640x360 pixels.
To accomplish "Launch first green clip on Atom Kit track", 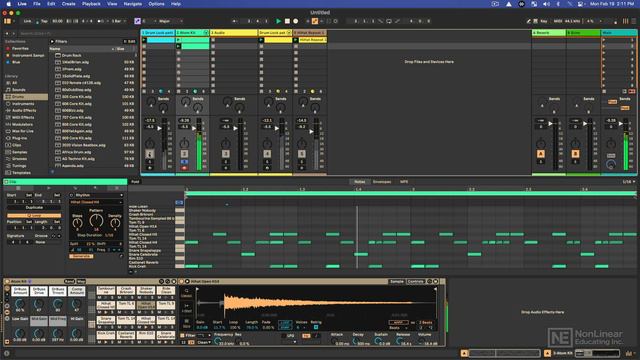I will coord(178,40).
